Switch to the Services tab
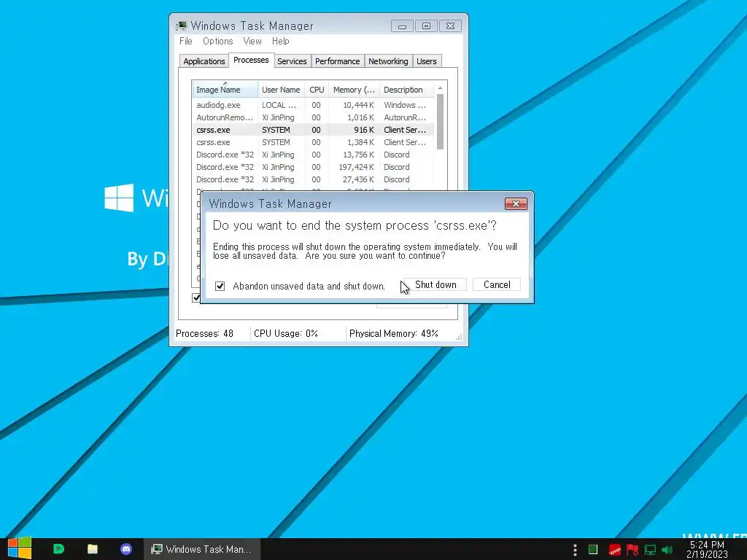 click(x=292, y=61)
